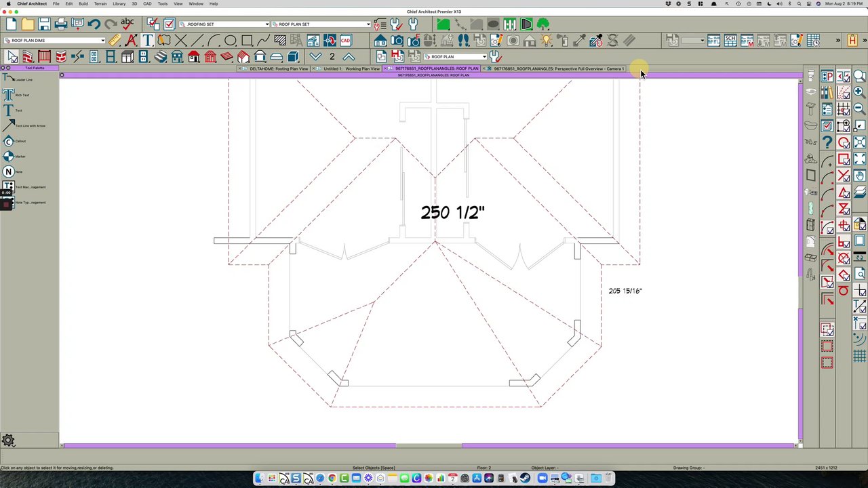
Task: Activate the Select Objects arrow tool
Action: pyautogui.click(x=12, y=57)
